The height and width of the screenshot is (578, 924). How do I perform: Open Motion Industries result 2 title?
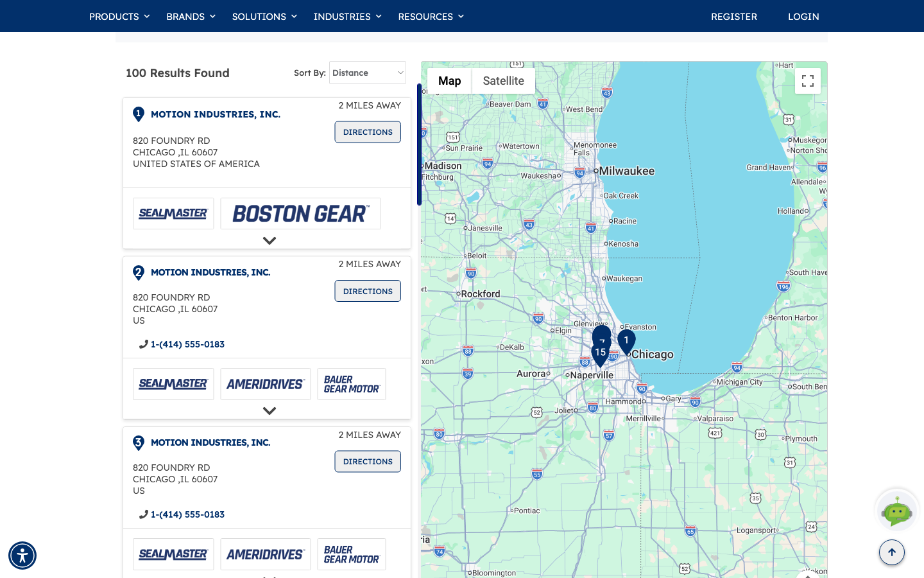click(x=210, y=272)
